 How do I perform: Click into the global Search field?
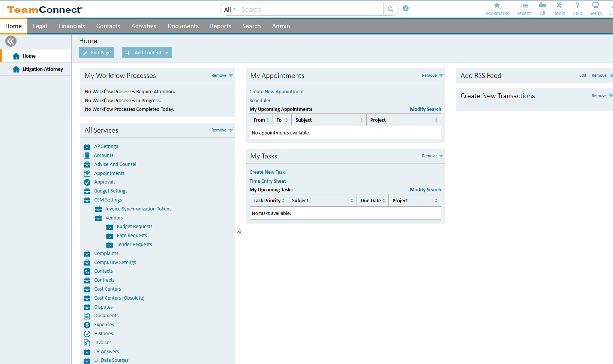pos(310,9)
